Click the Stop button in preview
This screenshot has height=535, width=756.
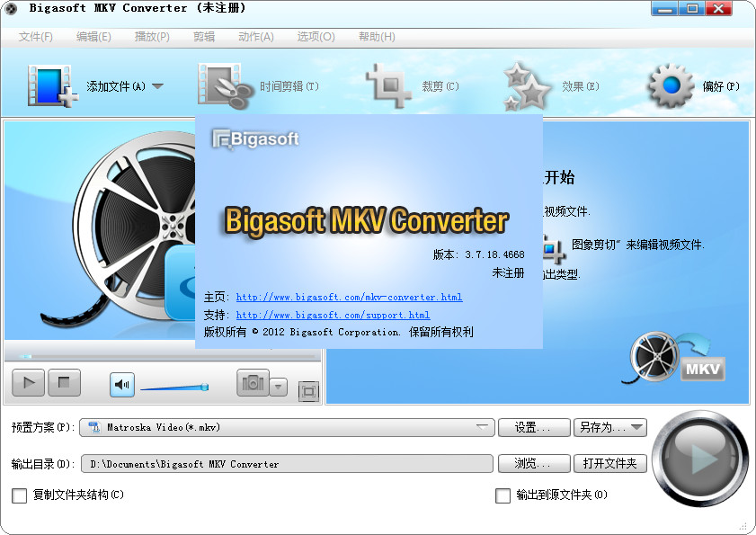pos(64,383)
